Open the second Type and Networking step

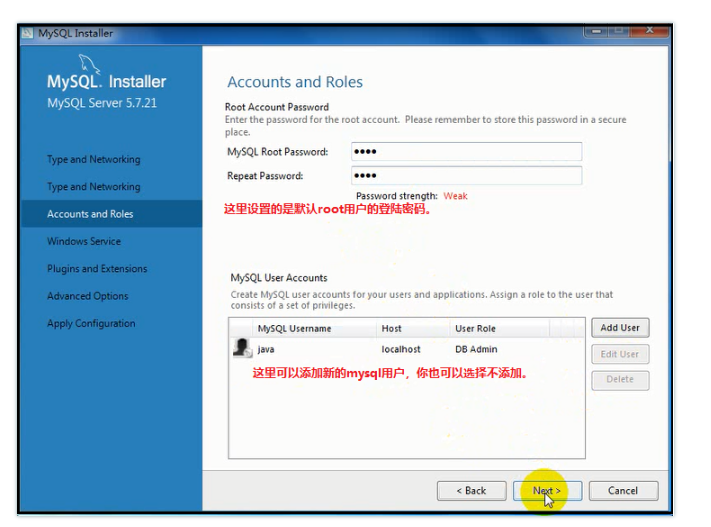tap(93, 186)
